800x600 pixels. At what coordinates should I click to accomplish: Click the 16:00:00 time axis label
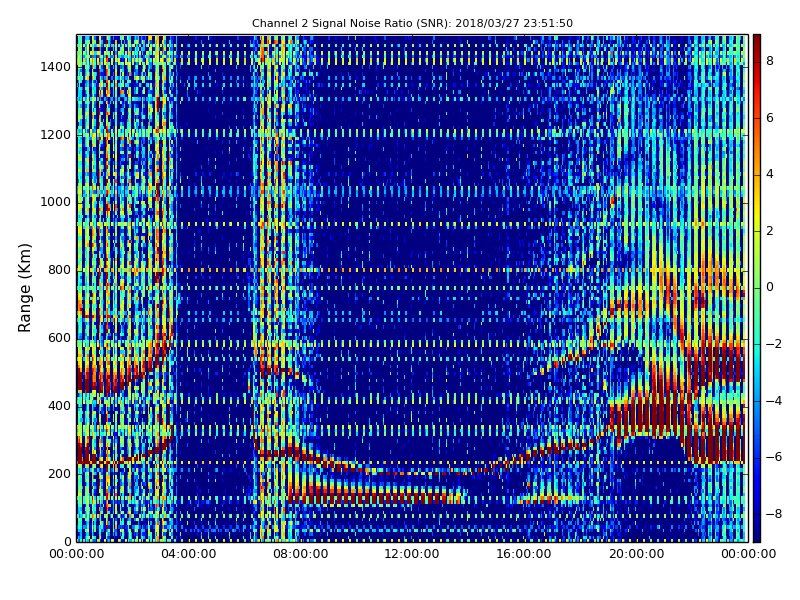coord(524,554)
